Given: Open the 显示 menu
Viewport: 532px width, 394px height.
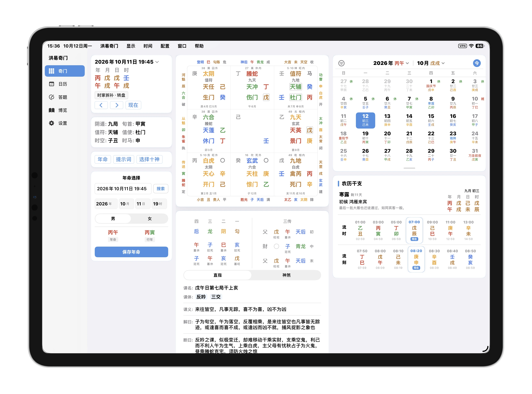Looking at the screenshot, I should [x=131, y=46].
